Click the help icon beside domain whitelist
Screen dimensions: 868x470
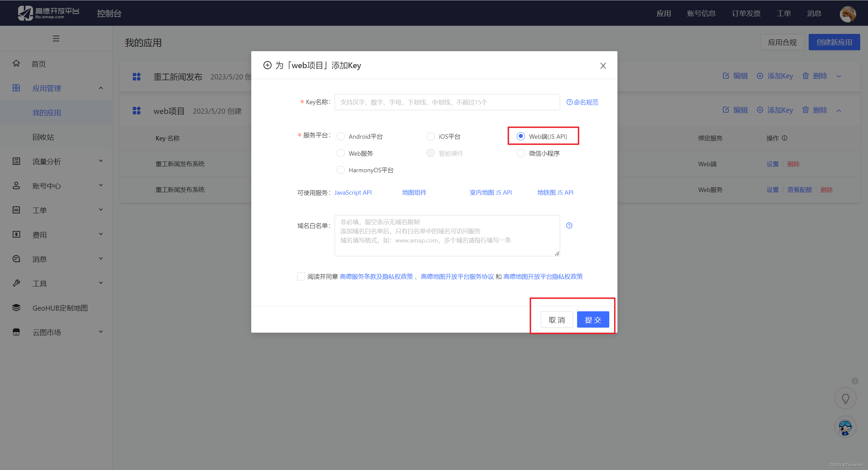[569, 226]
